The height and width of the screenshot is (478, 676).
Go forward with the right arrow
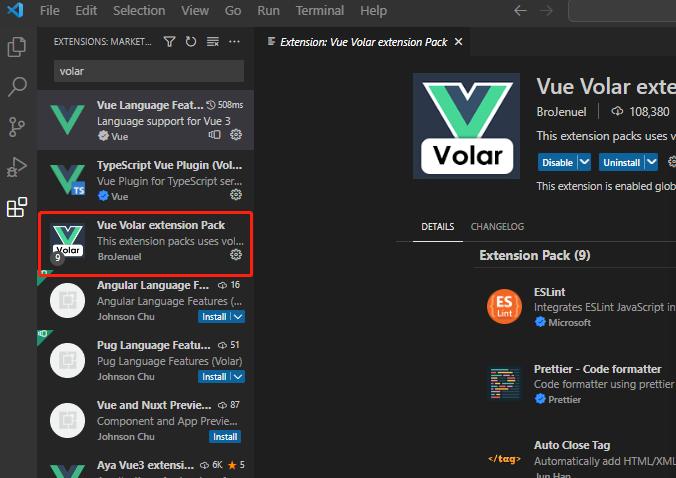[x=546, y=10]
